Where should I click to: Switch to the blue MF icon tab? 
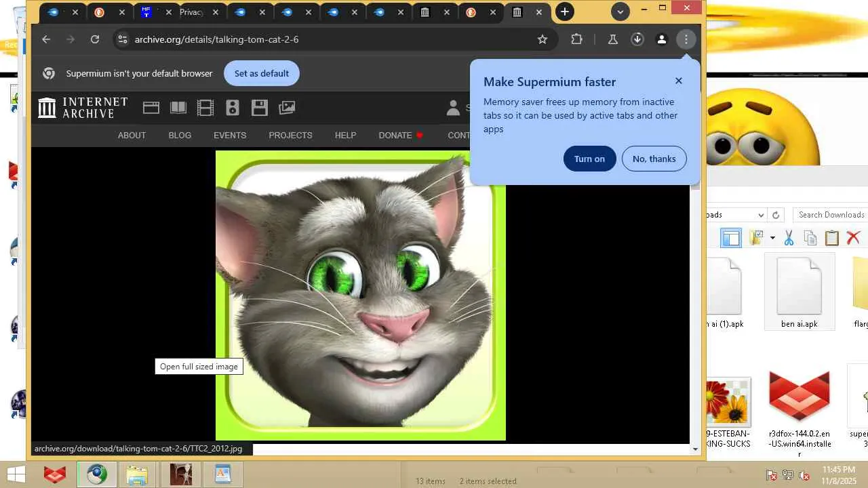(146, 12)
